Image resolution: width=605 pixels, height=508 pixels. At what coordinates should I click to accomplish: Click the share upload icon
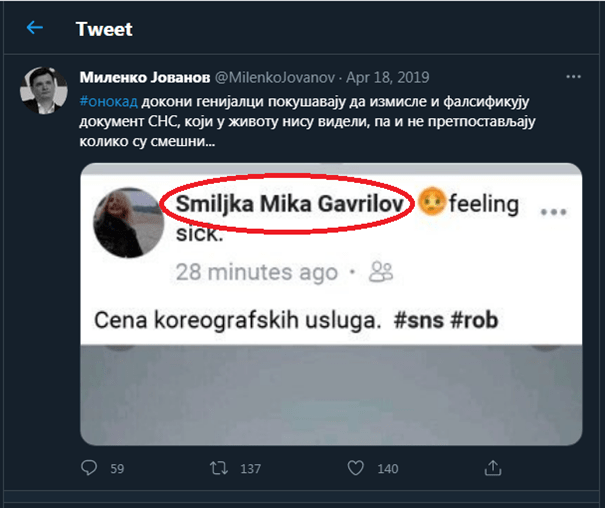click(x=492, y=468)
